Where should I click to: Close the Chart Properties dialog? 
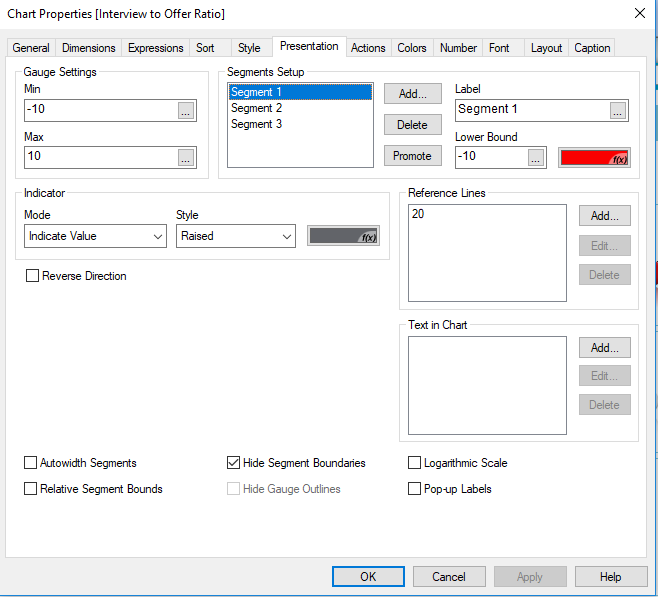(x=640, y=13)
